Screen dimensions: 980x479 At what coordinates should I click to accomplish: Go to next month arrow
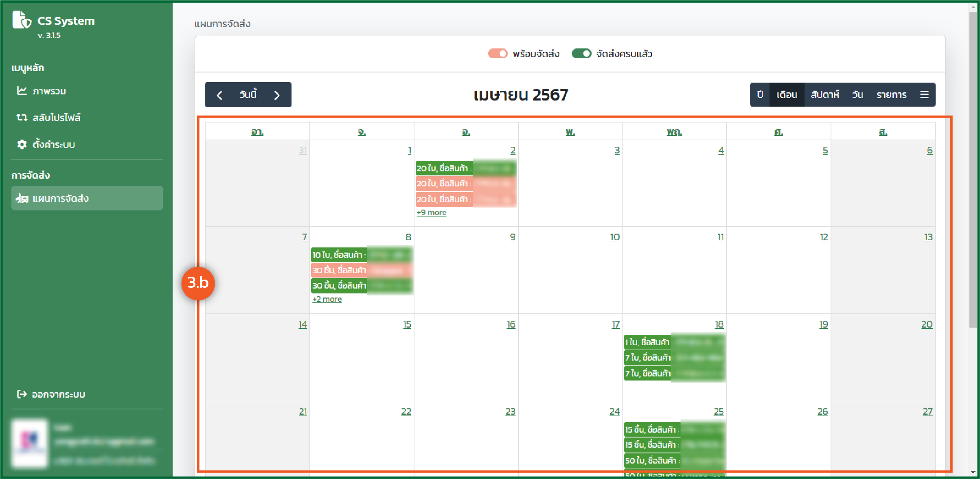(x=277, y=95)
